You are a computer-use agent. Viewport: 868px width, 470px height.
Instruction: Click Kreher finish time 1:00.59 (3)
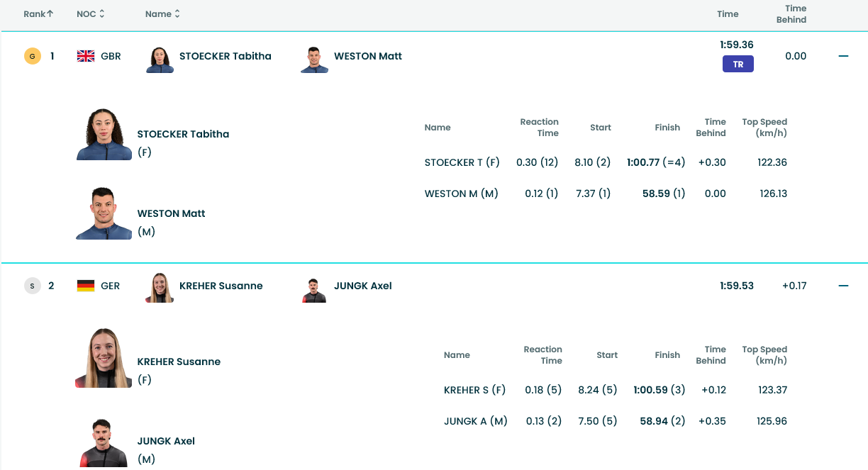pos(660,390)
